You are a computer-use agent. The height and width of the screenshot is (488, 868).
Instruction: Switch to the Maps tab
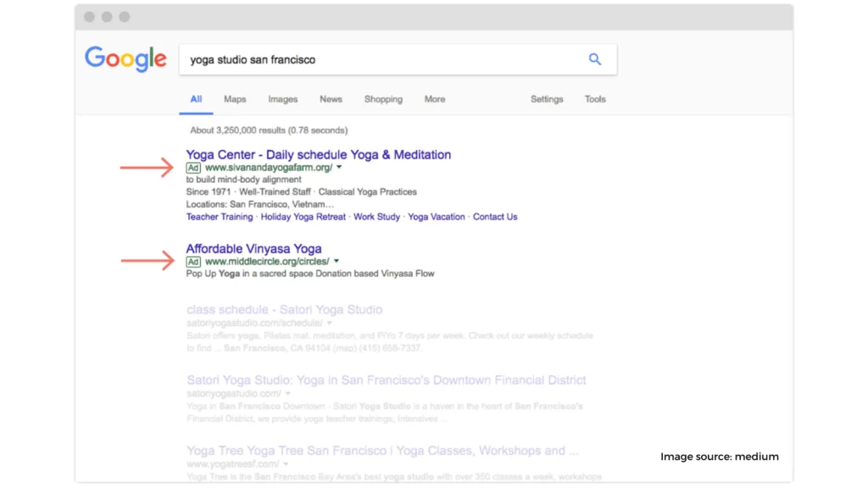point(235,99)
